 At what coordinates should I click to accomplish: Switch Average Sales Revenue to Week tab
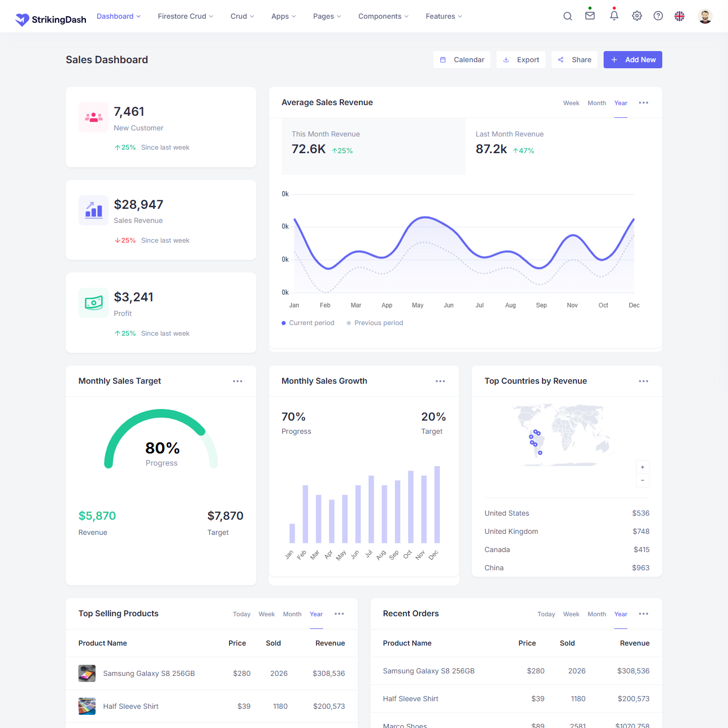(571, 103)
